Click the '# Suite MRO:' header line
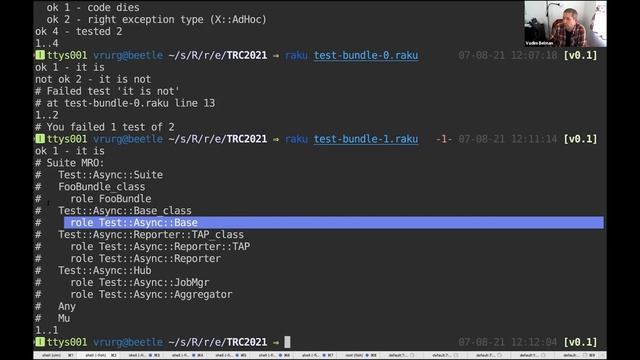The height and width of the screenshot is (360, 640). 69,163
